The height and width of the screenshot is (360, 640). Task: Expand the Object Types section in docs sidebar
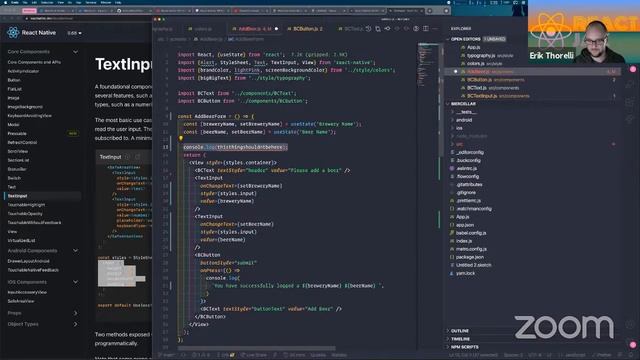pyautogui.click(x=75, y=324)
